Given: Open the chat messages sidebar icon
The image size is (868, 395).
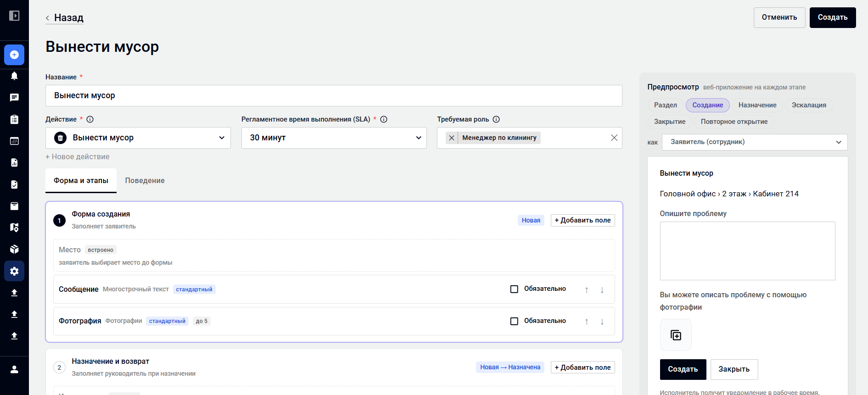Looking at the screenshot, I should pyautogui.click(x=14, y=97).
